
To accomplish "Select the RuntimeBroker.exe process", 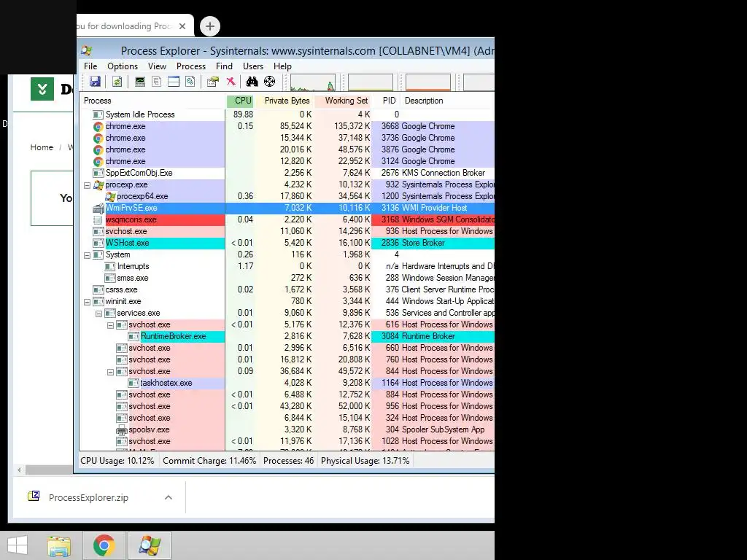I will 287,336.
